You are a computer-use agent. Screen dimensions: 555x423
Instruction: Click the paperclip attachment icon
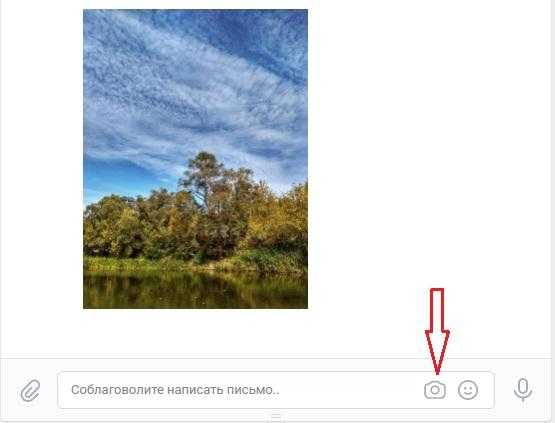30,390
